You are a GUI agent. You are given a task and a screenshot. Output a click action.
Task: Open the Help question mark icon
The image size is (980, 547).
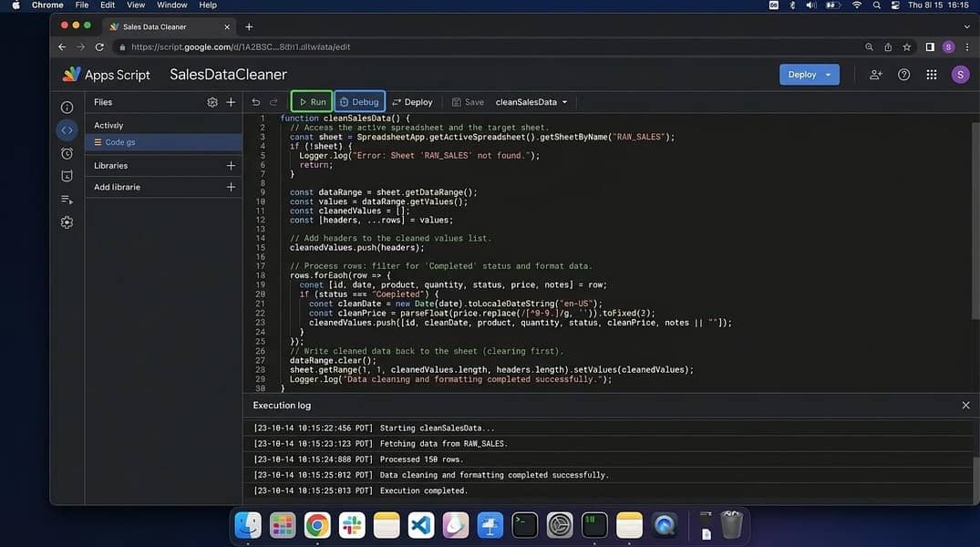pos(903,75)
